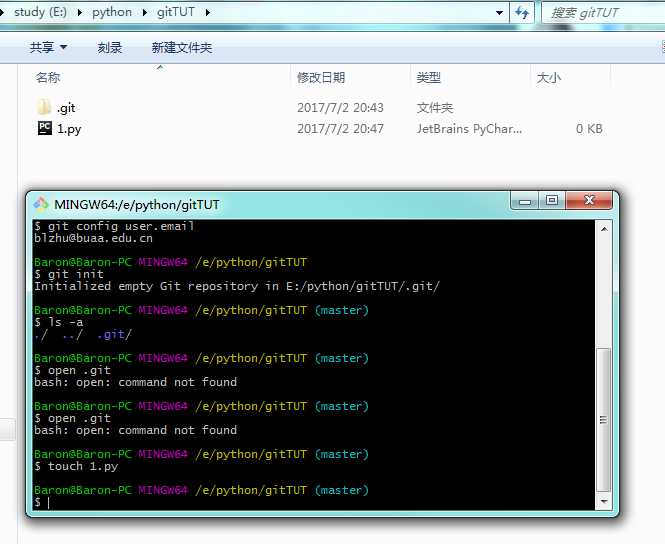This screenshot has height=544, width=665.
Task: Sort files by the 名称 name column
Action: pyautogui.click(x=48, y=77)
